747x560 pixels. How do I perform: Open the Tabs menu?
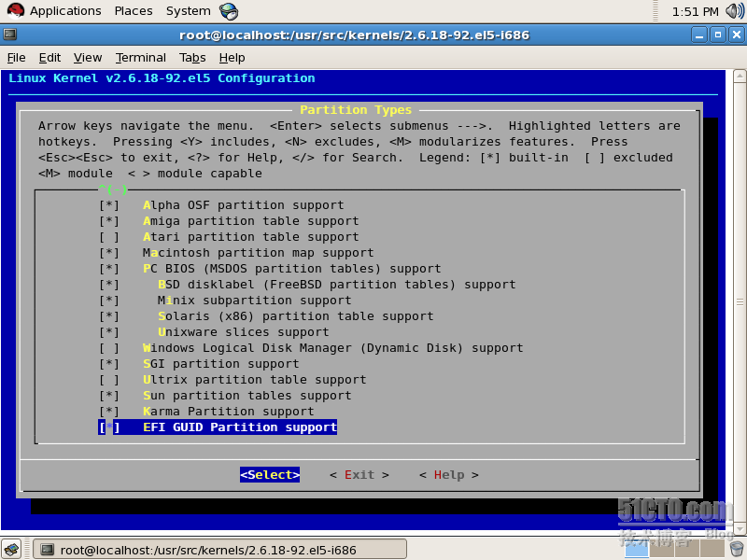click(192, 57)
